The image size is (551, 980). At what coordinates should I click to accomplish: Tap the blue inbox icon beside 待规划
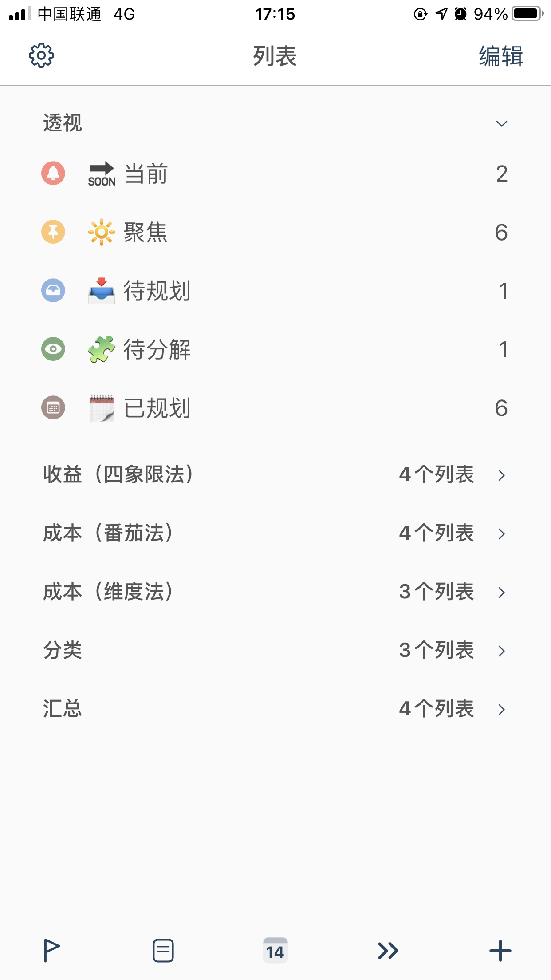[x=53, y=290]
